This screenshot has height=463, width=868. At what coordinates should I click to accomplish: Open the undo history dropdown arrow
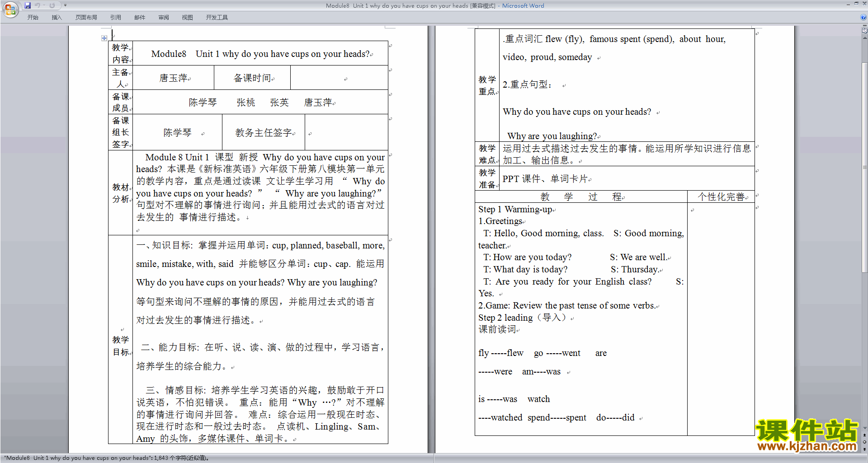click(44, 5)
